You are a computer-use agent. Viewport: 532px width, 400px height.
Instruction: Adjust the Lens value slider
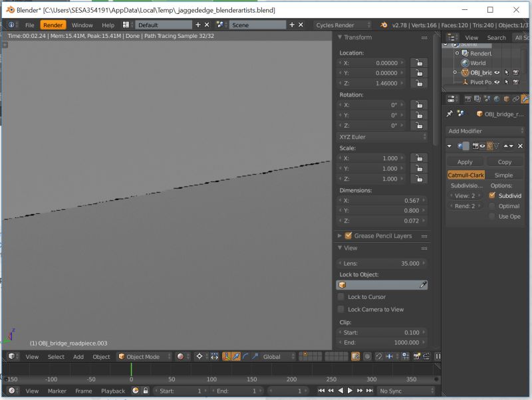click(382, 263)
